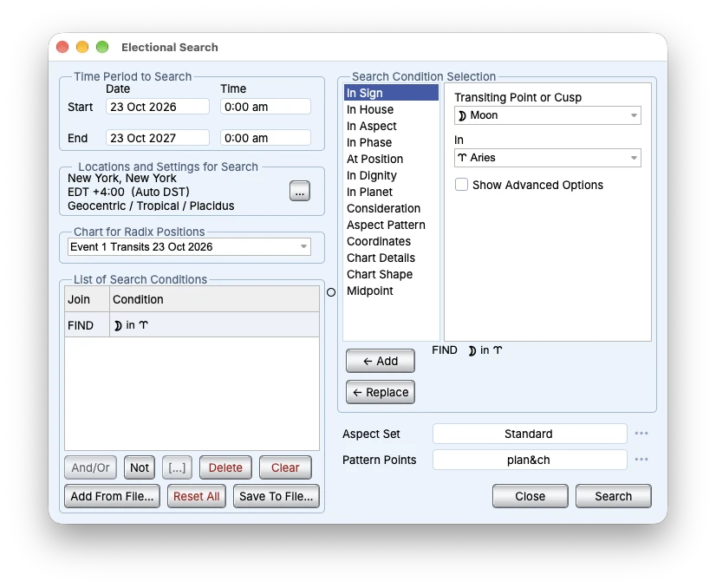This screenshot has height=588, width=716.
Task: Select In House condition type
Action: point(391,109)
